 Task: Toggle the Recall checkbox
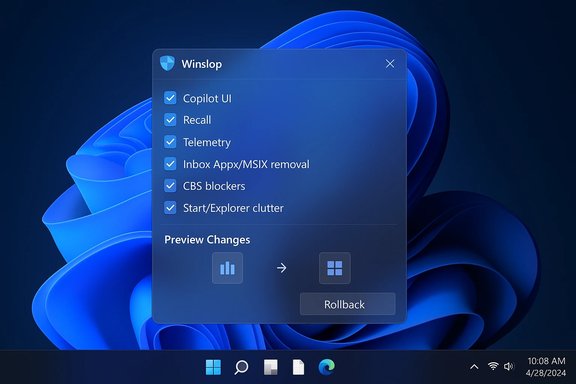(170, 120)
